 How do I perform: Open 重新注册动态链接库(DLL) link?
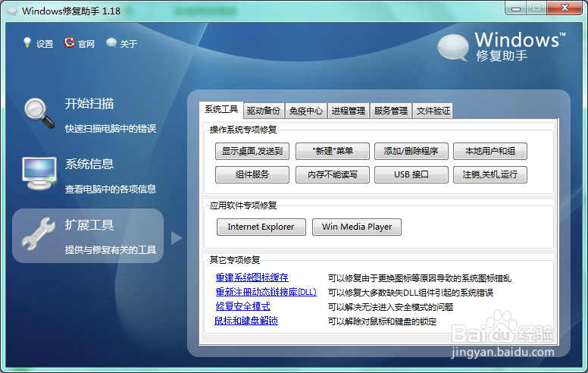(266, 292)
